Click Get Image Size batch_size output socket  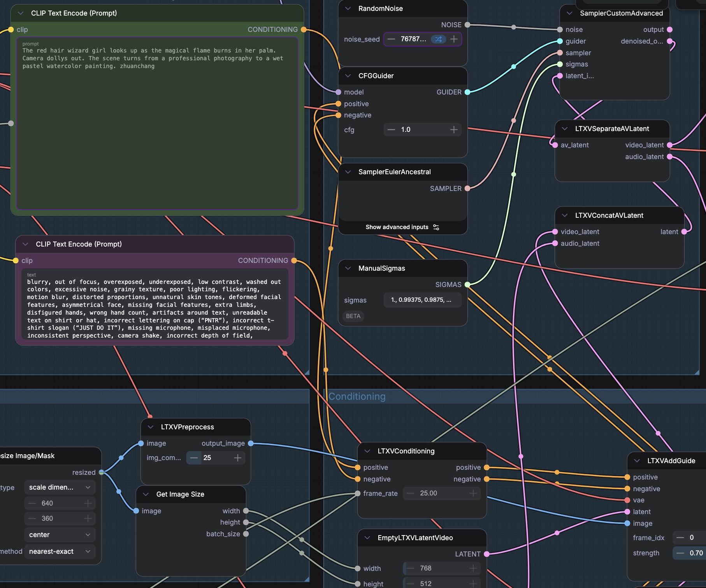pos(246,534)
